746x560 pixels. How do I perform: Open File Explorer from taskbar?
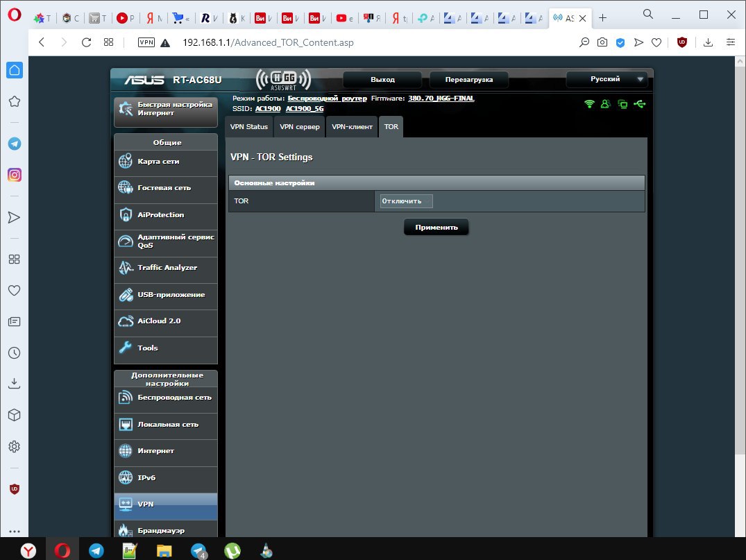[x=164, y=550]
